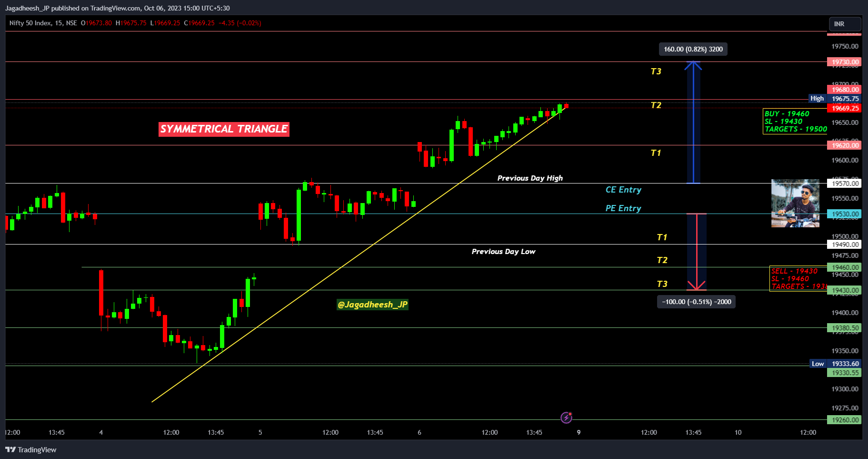Click the 19730.00 price label
This screenshot has width=868, height=459.
pyautogui.click(x=844, y=62)
